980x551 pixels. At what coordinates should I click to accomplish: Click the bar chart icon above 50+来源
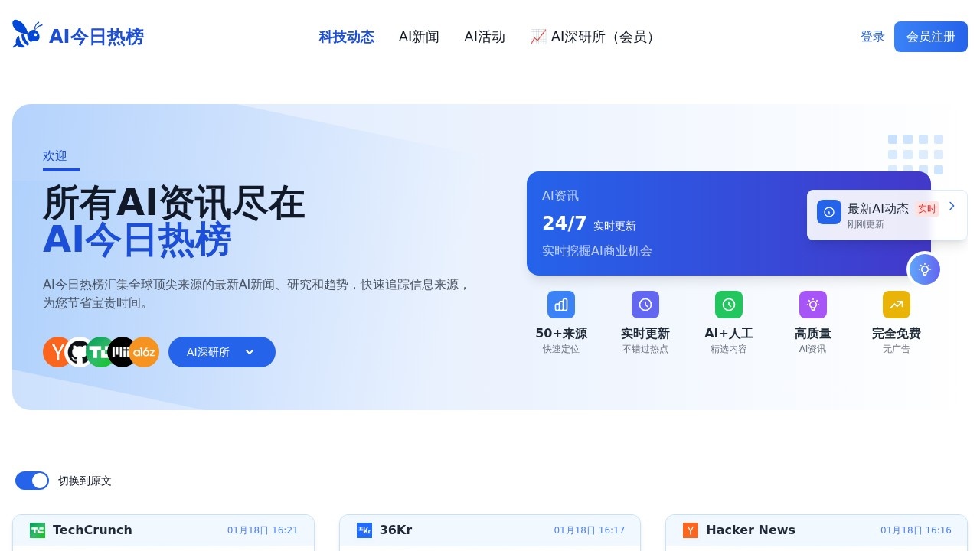point(561,304)
